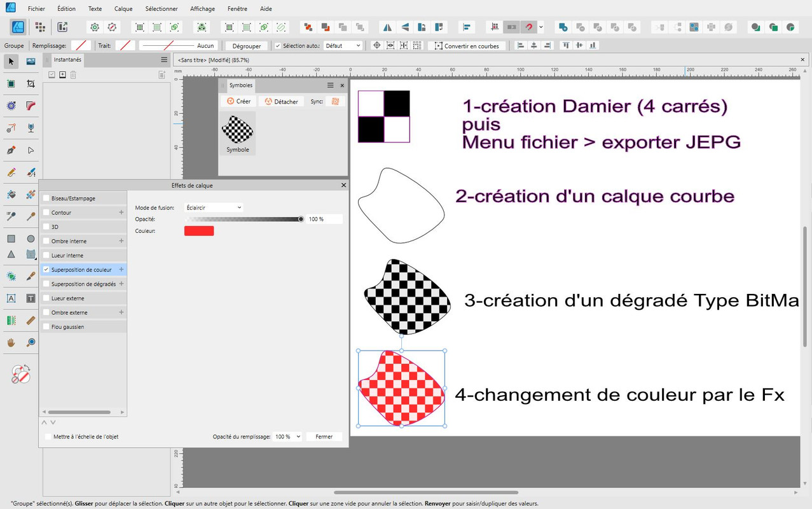Image resolution: width=812 pixels, height=509 pixels.
Task: Open the Calque menu
Action: (123, 9)
